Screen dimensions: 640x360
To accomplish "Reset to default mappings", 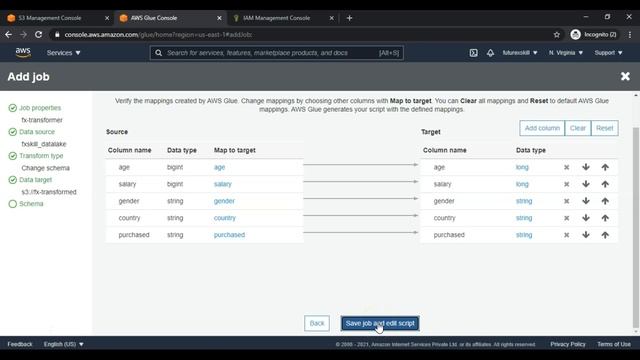I will click(604, 128).
